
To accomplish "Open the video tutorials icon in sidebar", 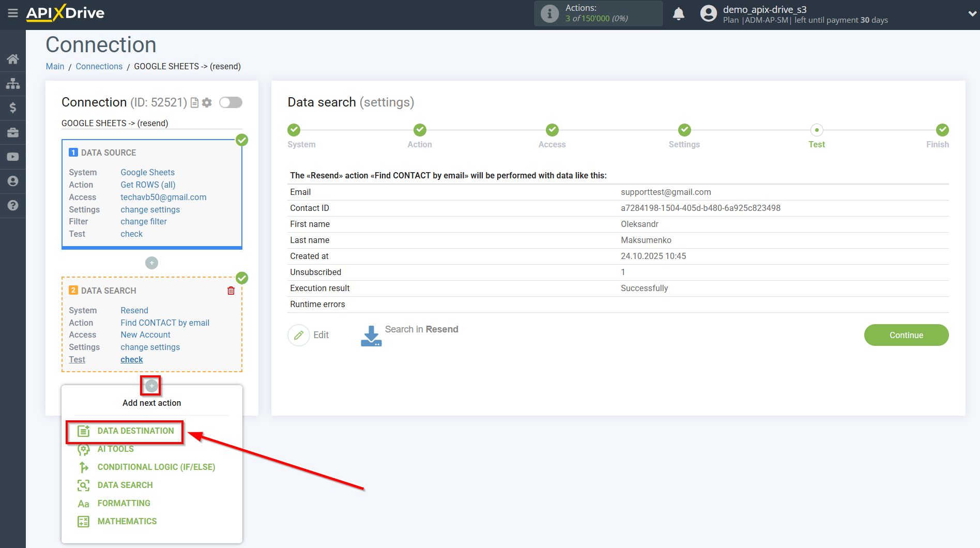I will (x=13, y=157).
